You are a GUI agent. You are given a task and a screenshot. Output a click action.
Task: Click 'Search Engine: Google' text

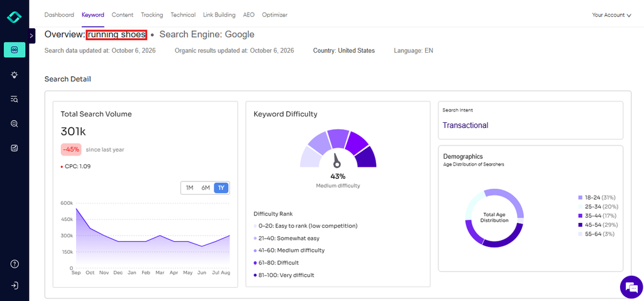(x=206, y=35)
